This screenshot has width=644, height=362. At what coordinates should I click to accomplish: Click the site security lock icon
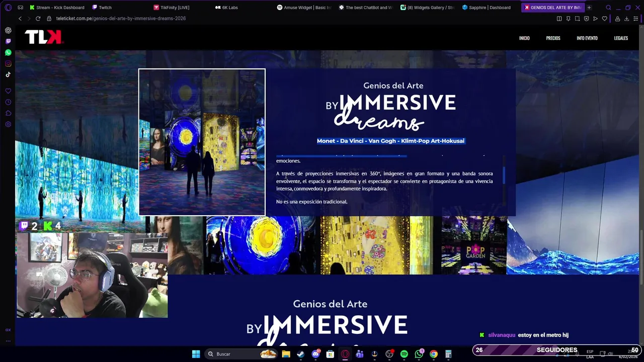click(49, 19)
